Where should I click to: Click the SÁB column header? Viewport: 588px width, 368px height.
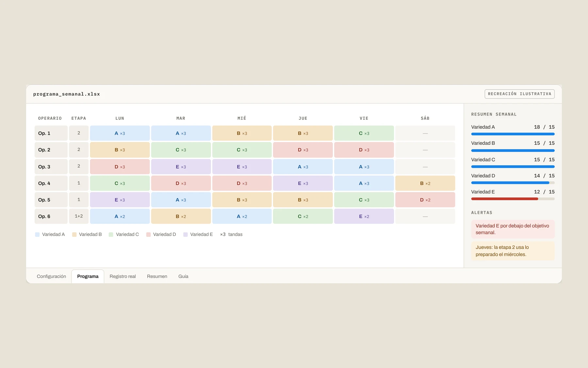tap(425, 118)
